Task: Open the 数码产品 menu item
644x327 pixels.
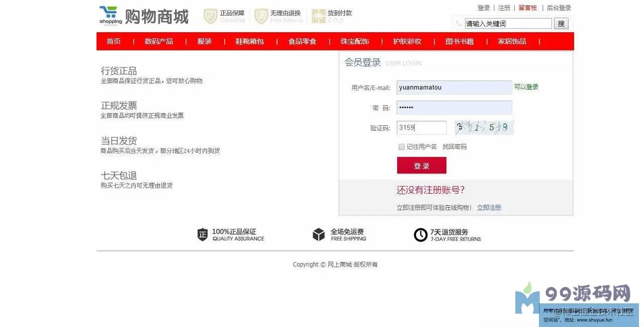Action: [159, 41]
